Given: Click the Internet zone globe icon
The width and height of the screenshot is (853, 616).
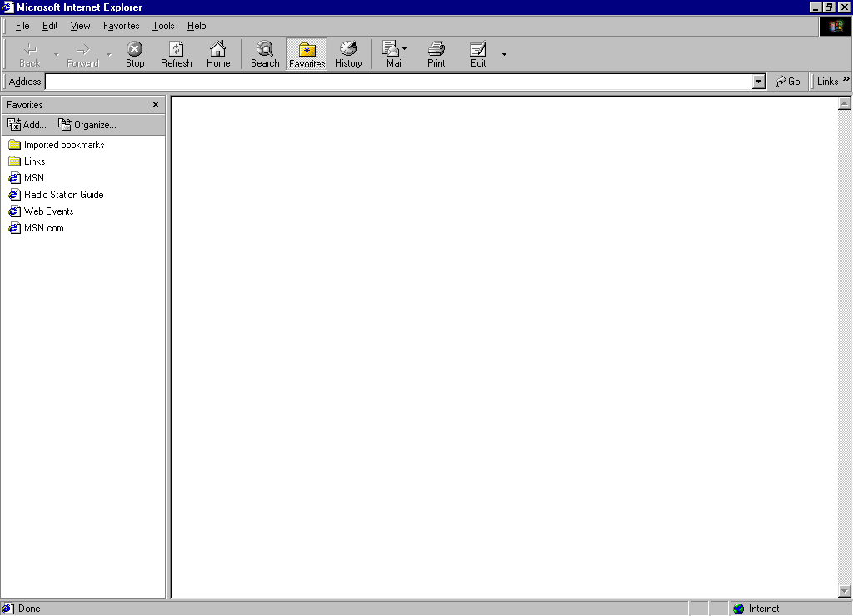Looking at the screenshot, I should [738, 609].
